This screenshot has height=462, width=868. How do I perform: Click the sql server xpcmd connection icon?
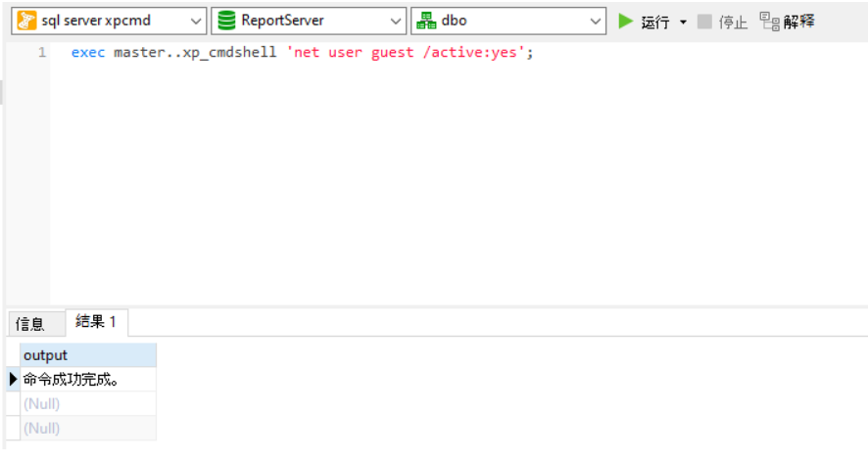click(x=26, y=21)
